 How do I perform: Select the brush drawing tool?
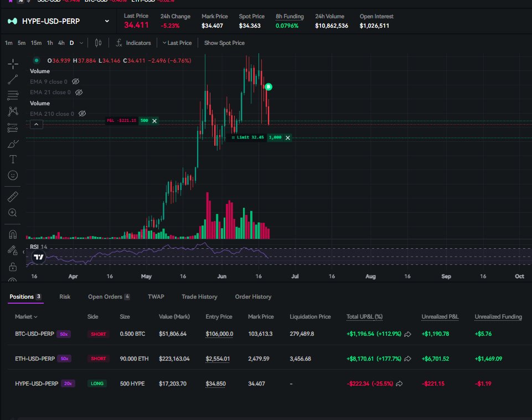point(13,144)
